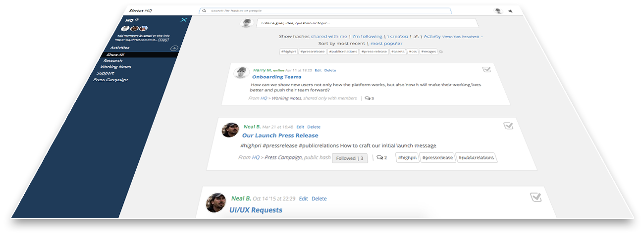This screenshot has width=644, height=236.
Task: Delete the Onboarding Teams post
Action: coord(330,70)
